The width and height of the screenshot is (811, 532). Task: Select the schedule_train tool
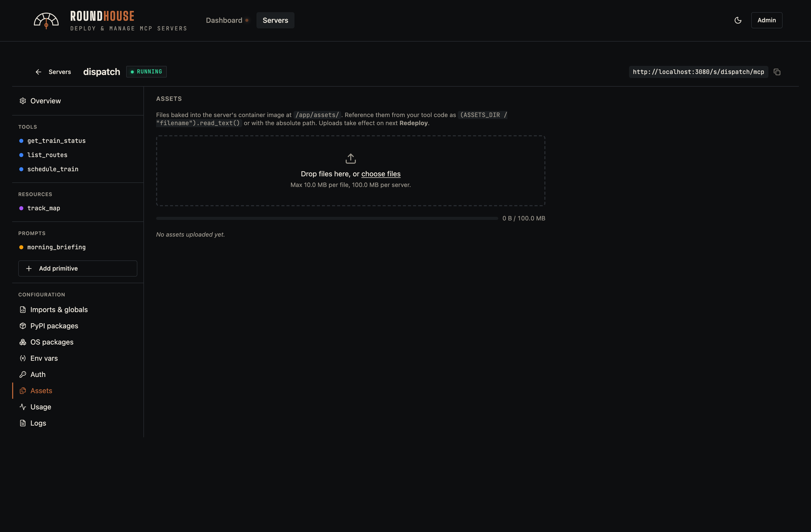(78, 169)
